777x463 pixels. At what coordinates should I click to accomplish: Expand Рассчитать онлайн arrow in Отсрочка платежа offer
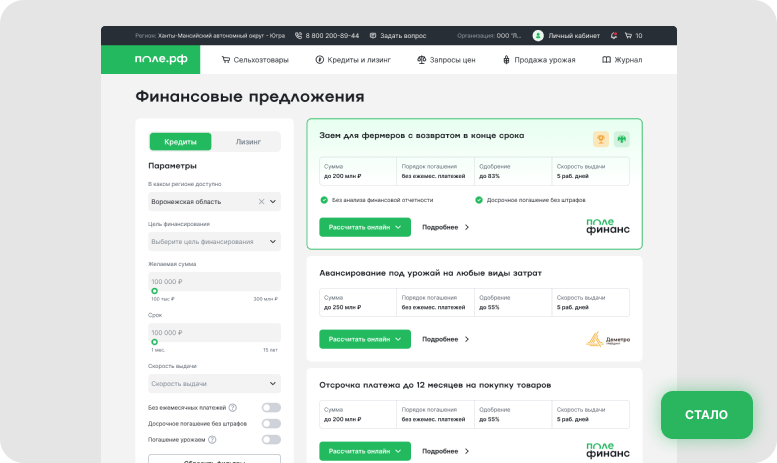click(398, 451)
